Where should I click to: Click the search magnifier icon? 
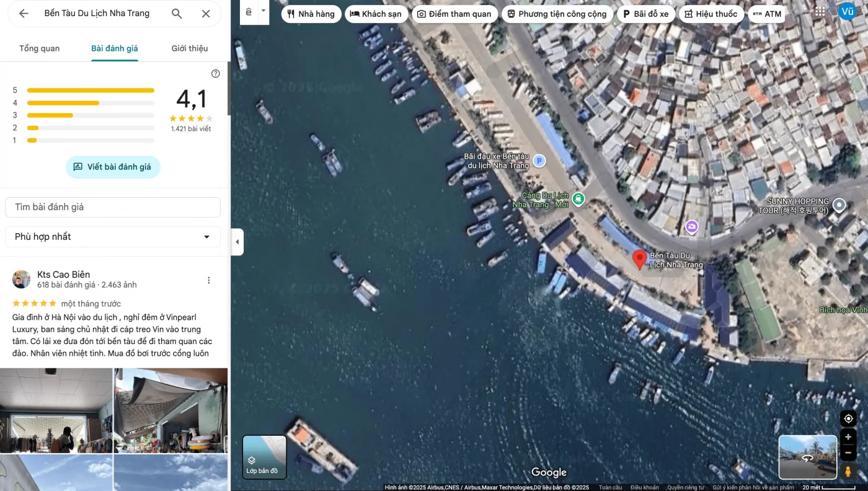click(177, 14)
